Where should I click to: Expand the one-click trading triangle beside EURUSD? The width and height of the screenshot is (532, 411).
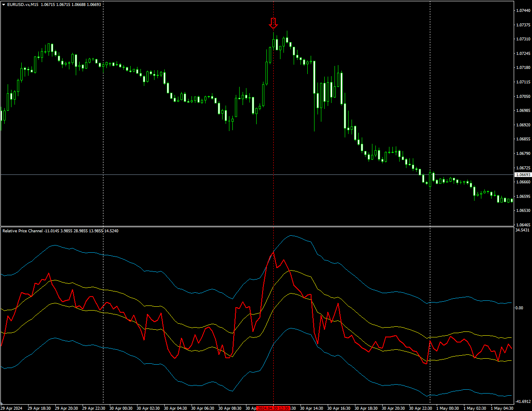click(x=3, y=4)
